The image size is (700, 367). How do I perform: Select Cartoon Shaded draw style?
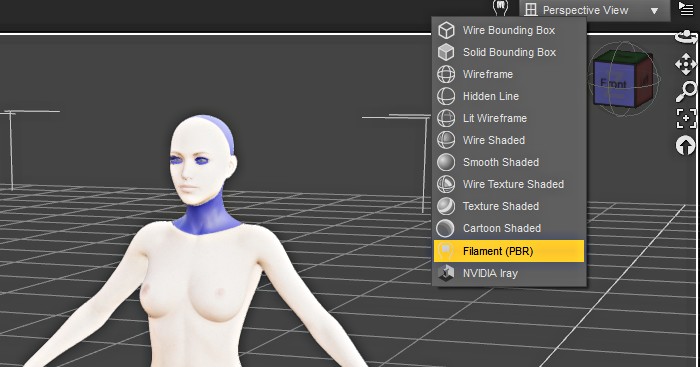508,228
